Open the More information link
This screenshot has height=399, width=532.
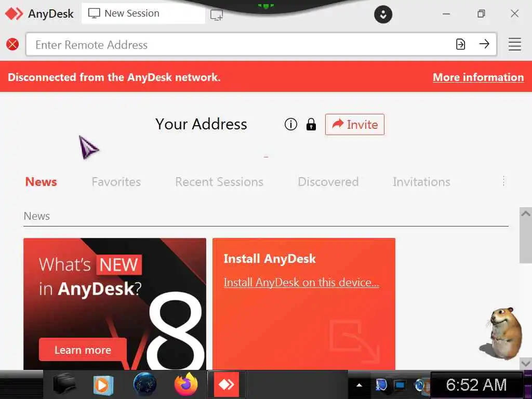pyautogui.click(x=478, y=77)
